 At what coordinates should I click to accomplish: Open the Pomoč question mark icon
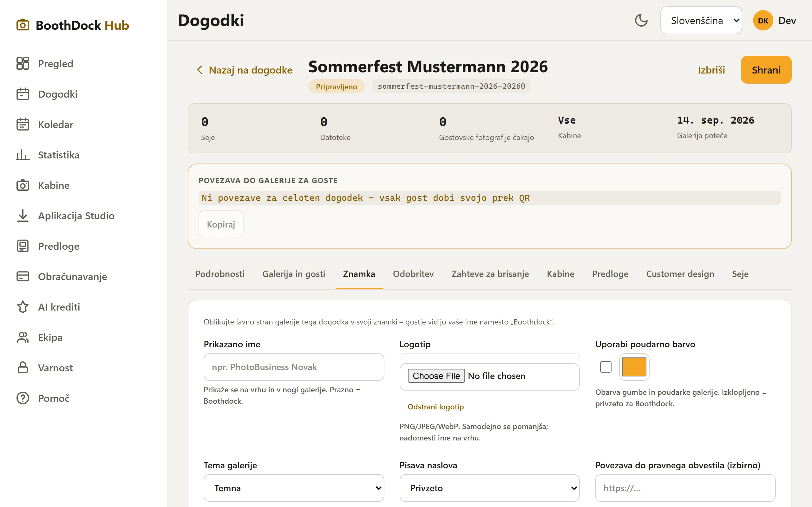[x=23, y=398]
